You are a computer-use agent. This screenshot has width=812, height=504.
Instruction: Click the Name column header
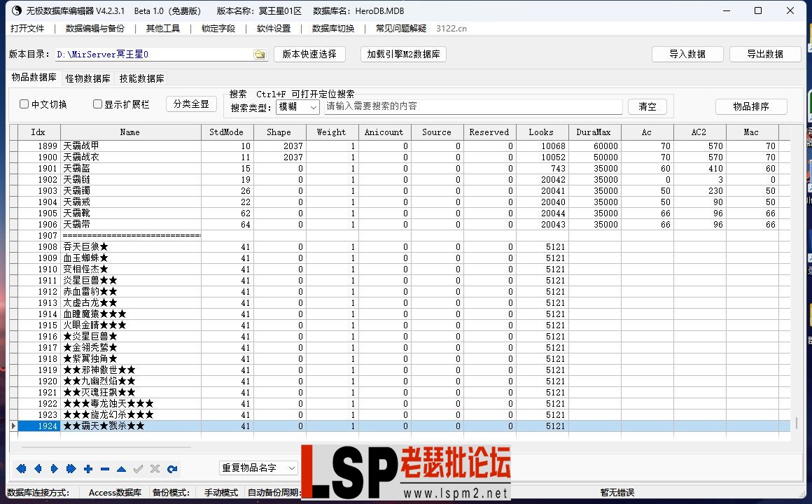tap(130, 132)
